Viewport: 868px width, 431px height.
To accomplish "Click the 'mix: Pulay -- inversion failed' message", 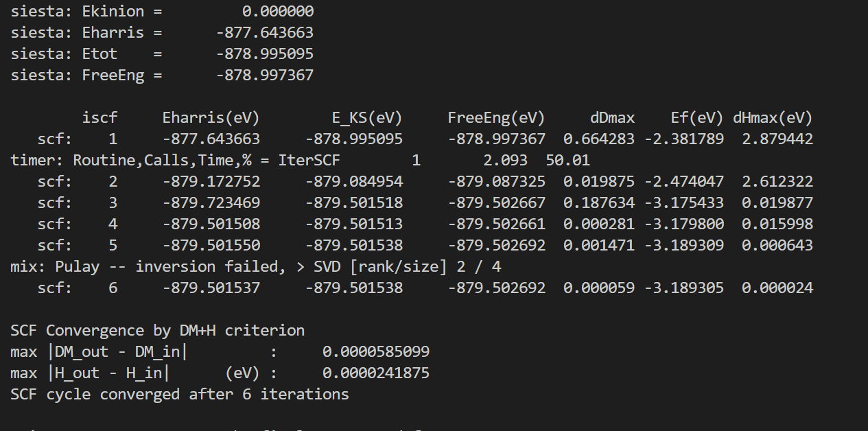I will click(146, 267).
